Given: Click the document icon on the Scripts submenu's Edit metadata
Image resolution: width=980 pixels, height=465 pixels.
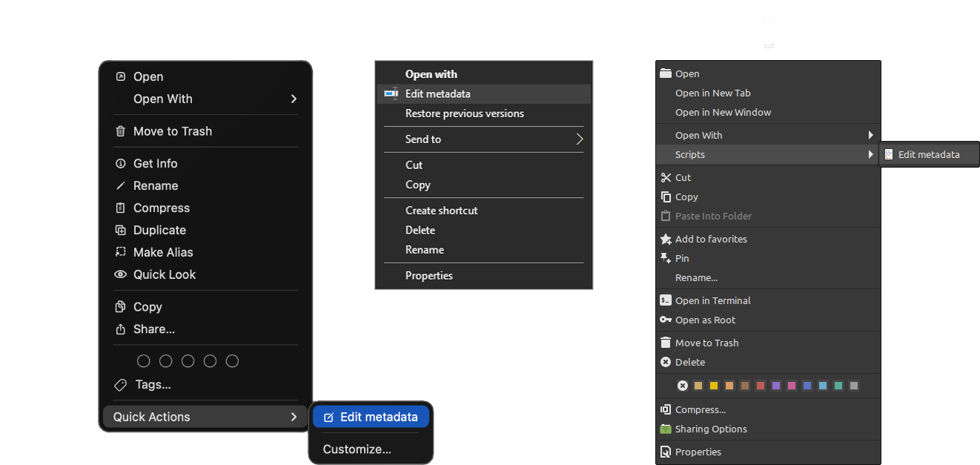Looking at the screenshot, I should pos(889,154).
